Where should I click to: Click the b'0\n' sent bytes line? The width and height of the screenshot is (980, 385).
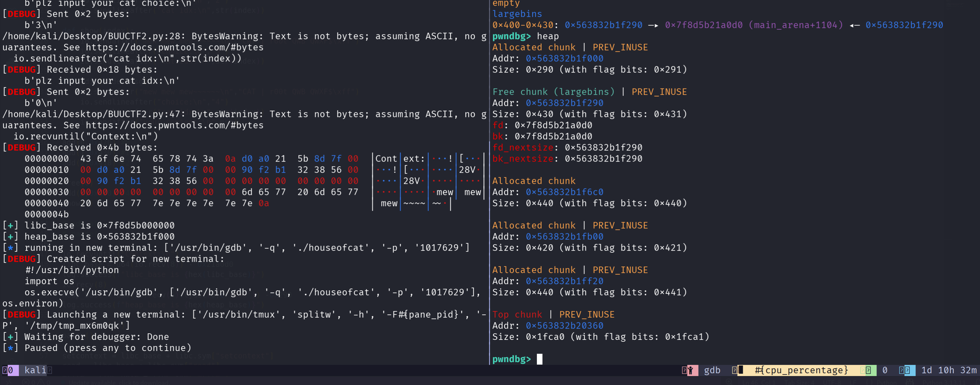pyautogui.click(x=41, y=103)
